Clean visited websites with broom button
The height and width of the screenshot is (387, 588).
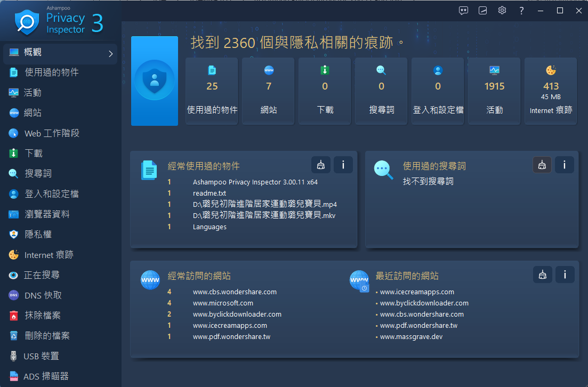542,275
